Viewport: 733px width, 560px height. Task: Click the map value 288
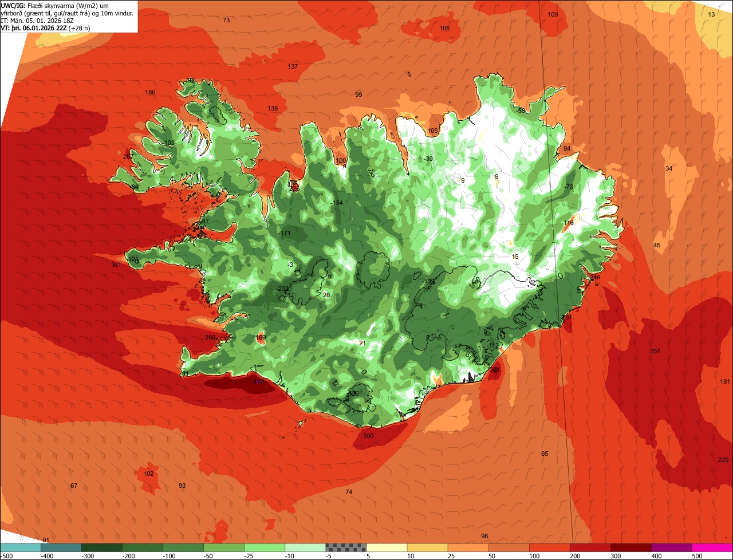[211, 337]
